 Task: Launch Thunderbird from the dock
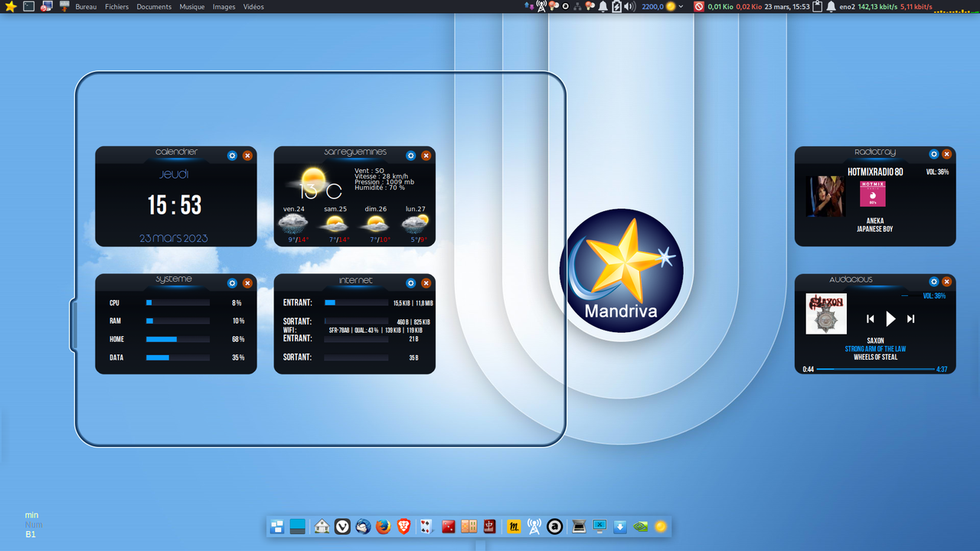[x=364, y=527]
